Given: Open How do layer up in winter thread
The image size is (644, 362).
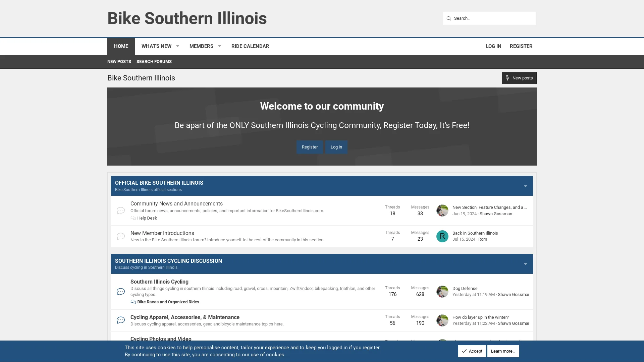Looking at the screenshot, I should tap(480, 317).
